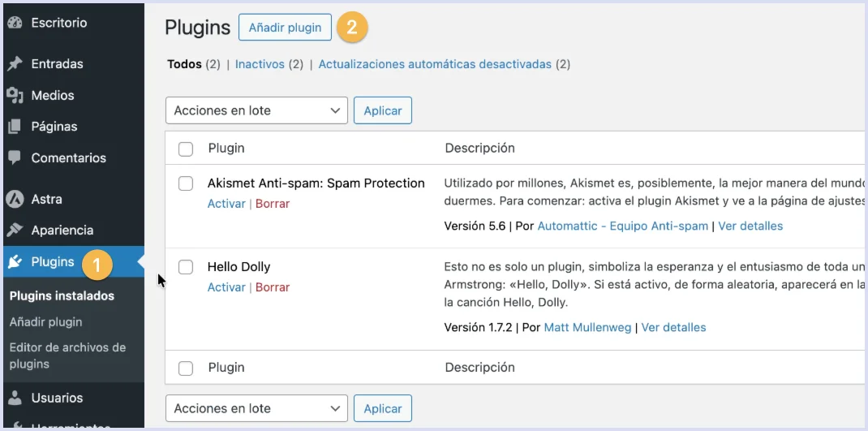Click the Escritorio dashboard icon
This screenshot has width=868, height=431.
click(15, 23)
